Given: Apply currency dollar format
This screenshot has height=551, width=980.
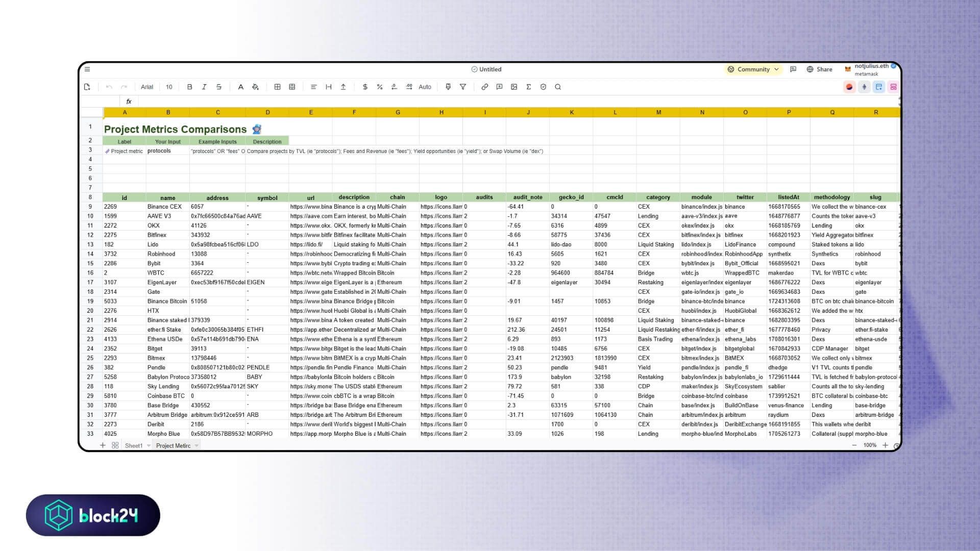Looking at the screenshot, I should pos(365,87).
